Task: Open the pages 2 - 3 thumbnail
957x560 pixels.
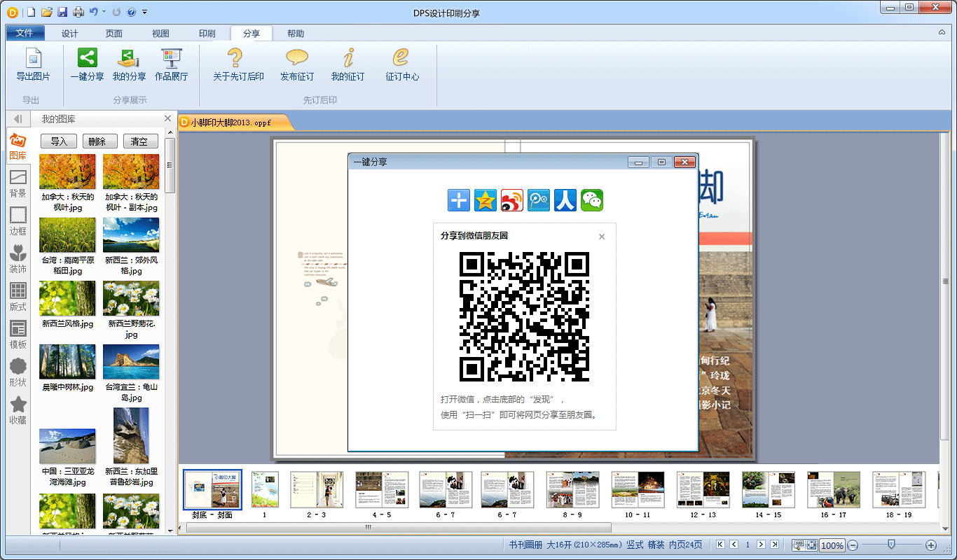Action: [x=317, y=489]
